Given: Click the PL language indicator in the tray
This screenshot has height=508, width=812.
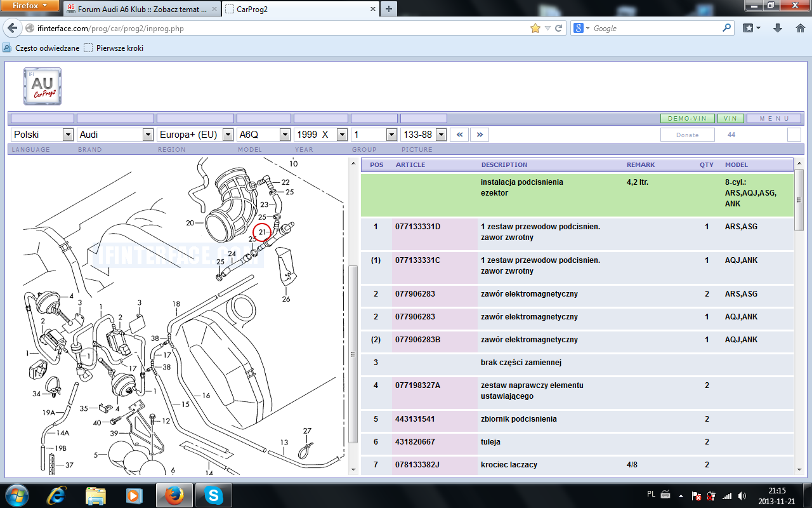Looking at the screenshot, I should (651, 493).
